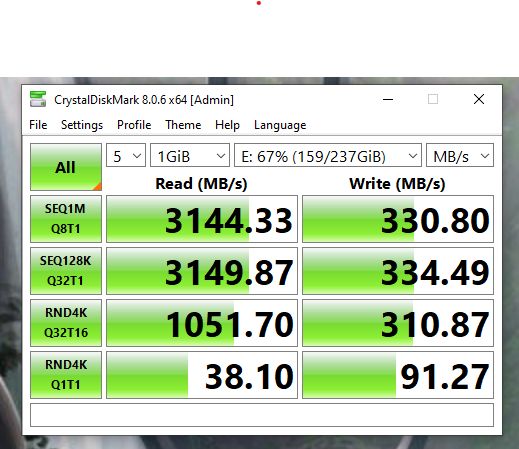The image size is (519, 449).
Task: Click the RND4K Q1T1 write value 91.27
Action: coord(398,375)
